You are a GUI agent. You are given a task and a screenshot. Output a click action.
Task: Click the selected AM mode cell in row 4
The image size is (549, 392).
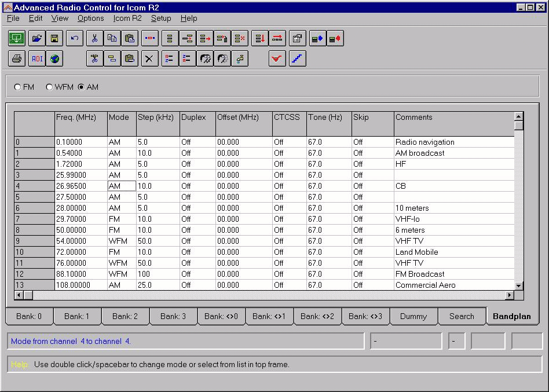pyautogui.click(x=122, y=186)
